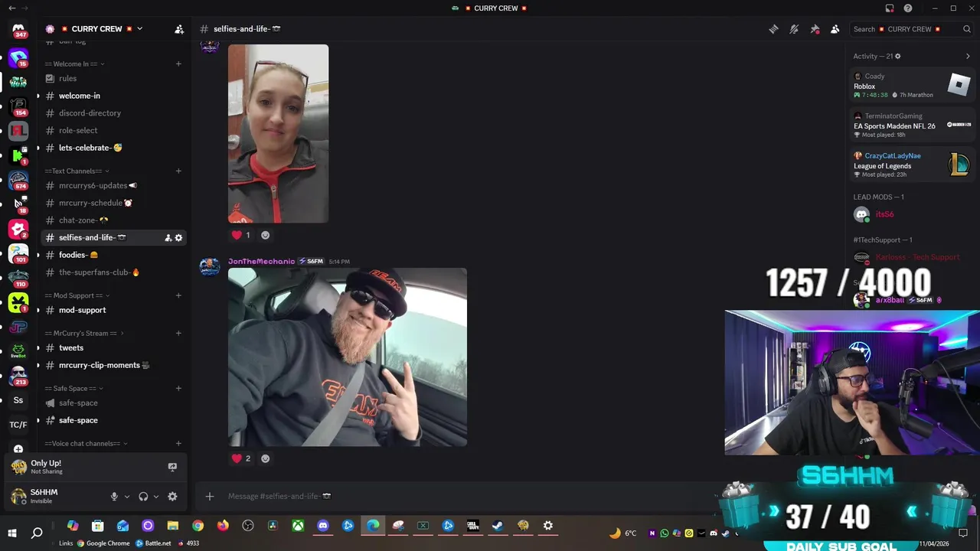Open the Ss server in sidebar
Image resolution: width=980 pixels, height=551 pixels.
coord(18,400)
